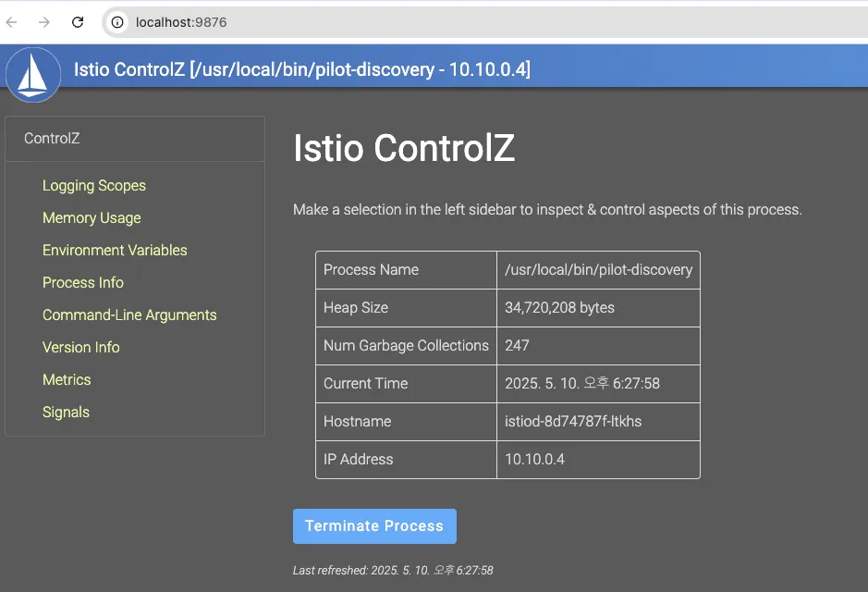Open the Command-Line Arguments page
Image resolution: width=868 pixels, height=592 pixels.
[129, 315]
